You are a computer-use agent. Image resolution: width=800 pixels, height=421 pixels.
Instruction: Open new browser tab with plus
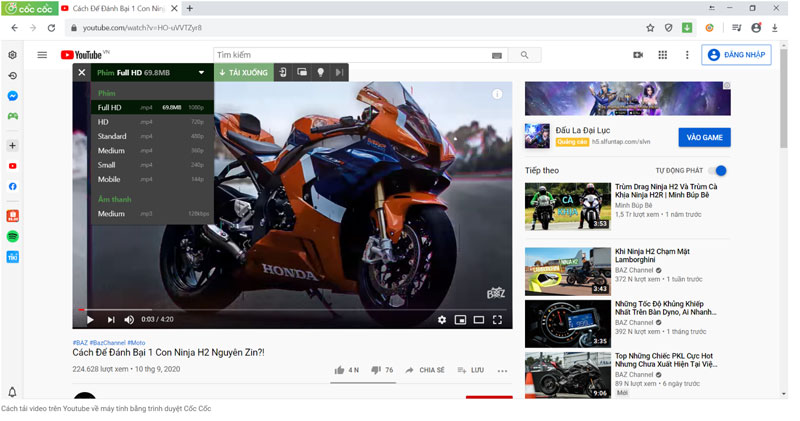pyautogui.click(x=189, y=8)
